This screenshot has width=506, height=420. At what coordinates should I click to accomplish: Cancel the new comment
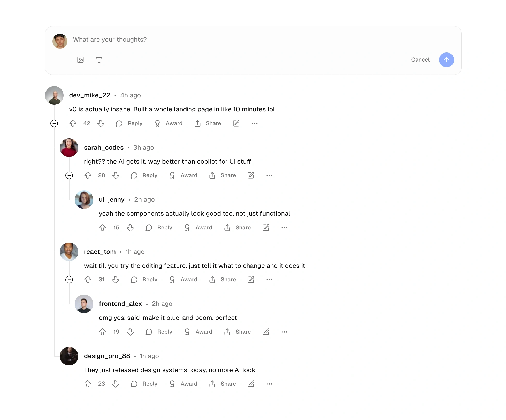pos(420,60)
